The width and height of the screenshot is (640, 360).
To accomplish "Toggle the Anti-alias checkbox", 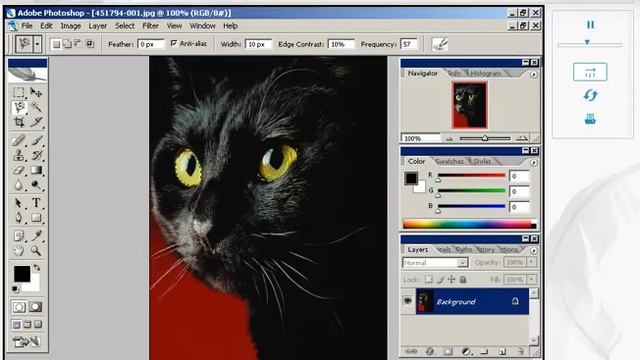I will tap(174, 43).
